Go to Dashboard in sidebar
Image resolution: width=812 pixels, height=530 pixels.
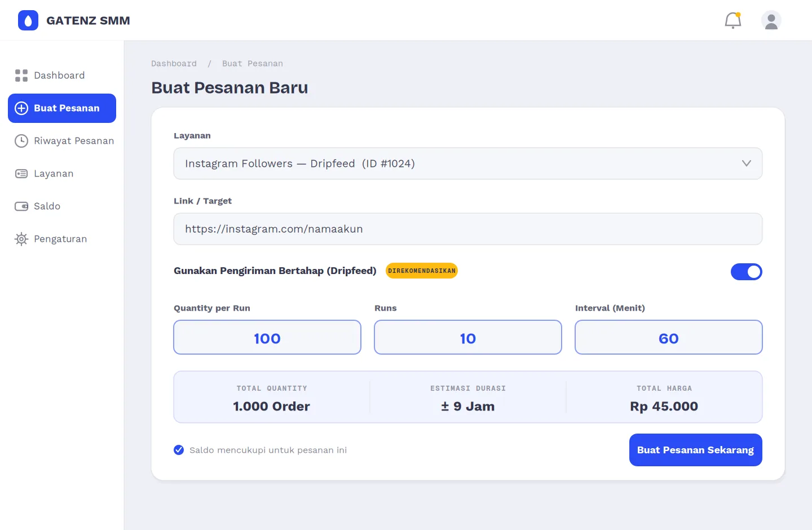(62, 76)
